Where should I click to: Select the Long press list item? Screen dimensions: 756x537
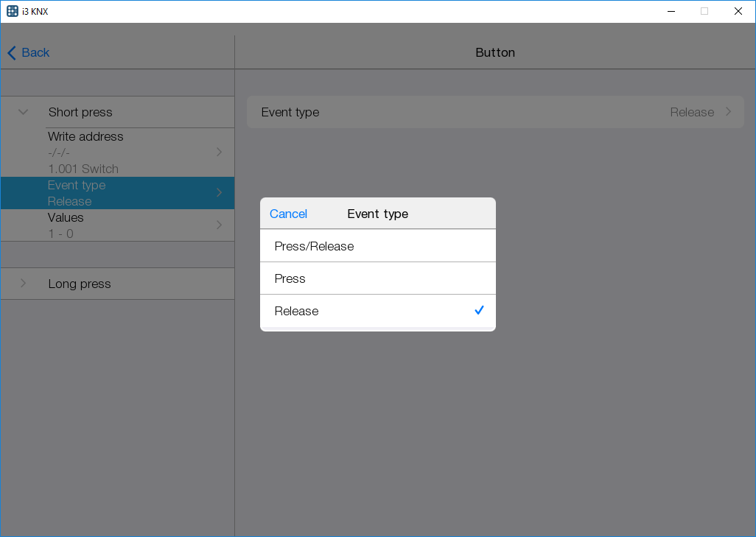coord(80,284)
